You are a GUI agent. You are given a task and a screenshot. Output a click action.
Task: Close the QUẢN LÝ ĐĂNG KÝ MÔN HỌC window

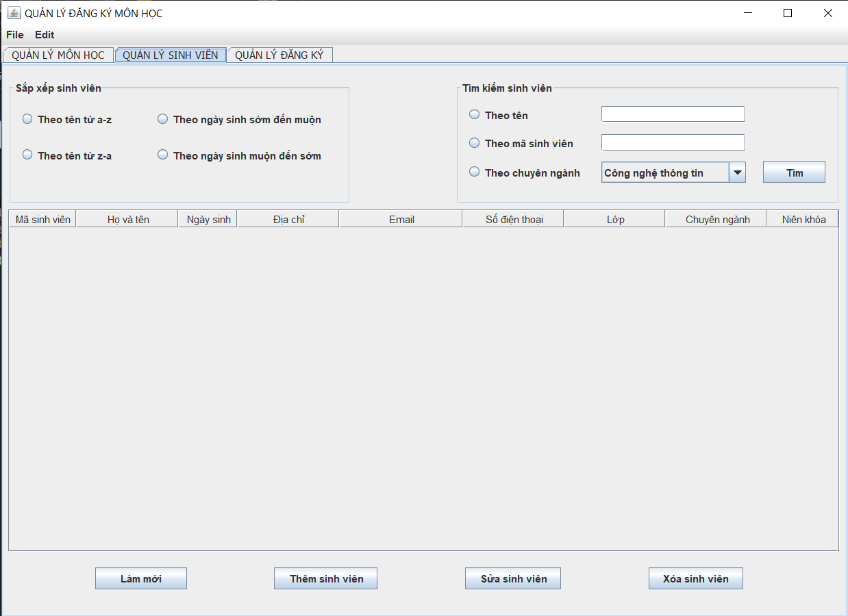pyautogui.click(x=827, y=13)
